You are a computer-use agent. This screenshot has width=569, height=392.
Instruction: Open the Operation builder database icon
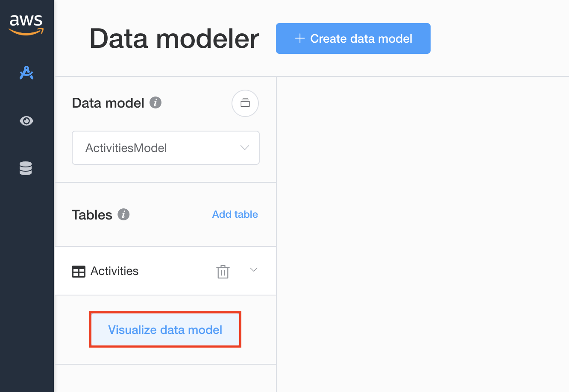(x=26, y=168)
